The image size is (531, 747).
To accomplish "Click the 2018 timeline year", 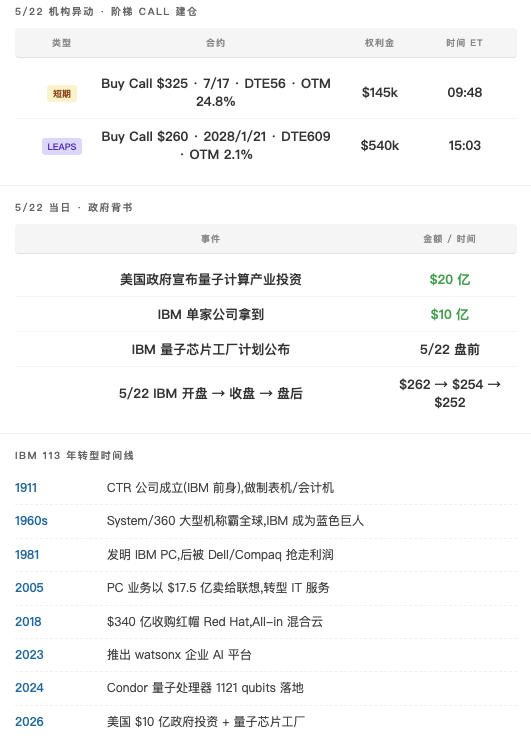I will [28, 622].
